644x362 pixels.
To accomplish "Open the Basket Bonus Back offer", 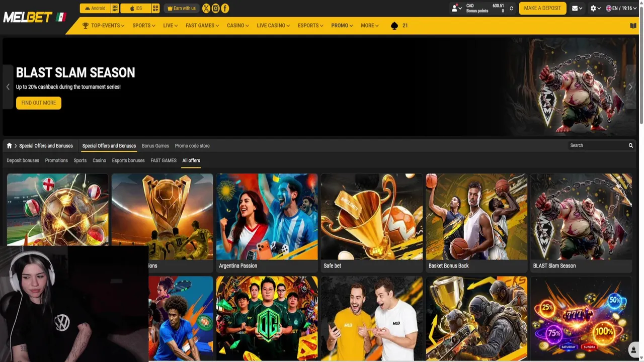I will (x=476, y=223).
